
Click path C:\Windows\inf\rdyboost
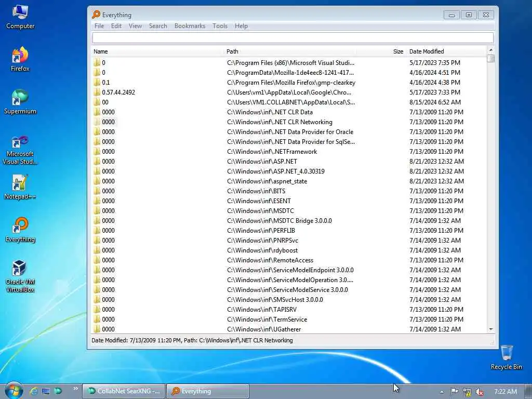[262, 250]
